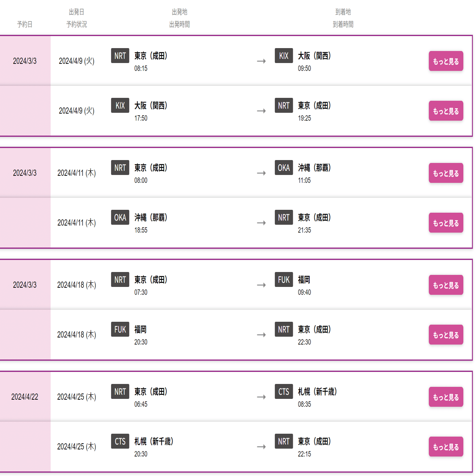This screenshot has width=476, height=476.
Task: Click もっと見る for the Kansai to Narita return
Action: [446, 111]
